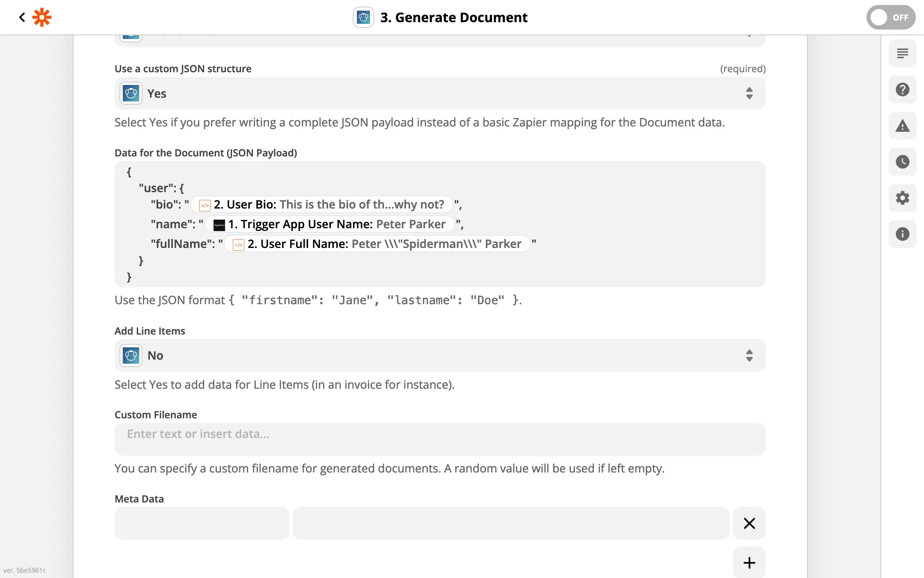Open the 3. Generate Document step header

(454, 17)
